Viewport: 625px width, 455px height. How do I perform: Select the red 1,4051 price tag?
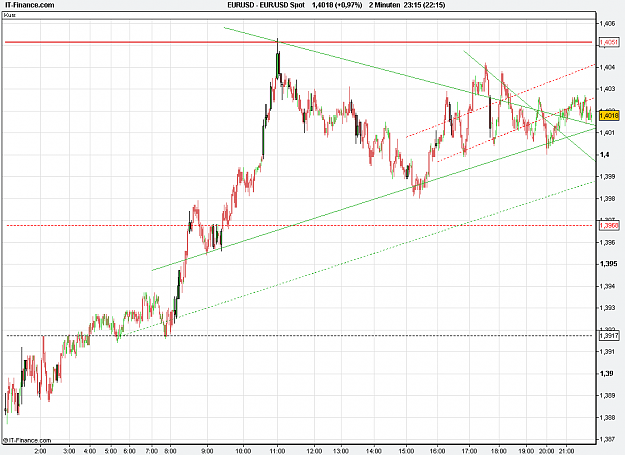pos(609,42)
